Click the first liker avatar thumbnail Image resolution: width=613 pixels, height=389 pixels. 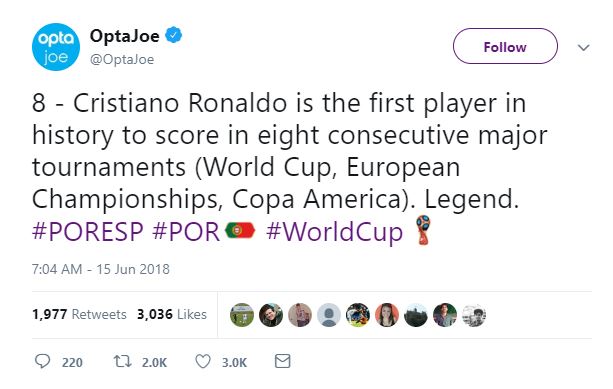point(242,315)
